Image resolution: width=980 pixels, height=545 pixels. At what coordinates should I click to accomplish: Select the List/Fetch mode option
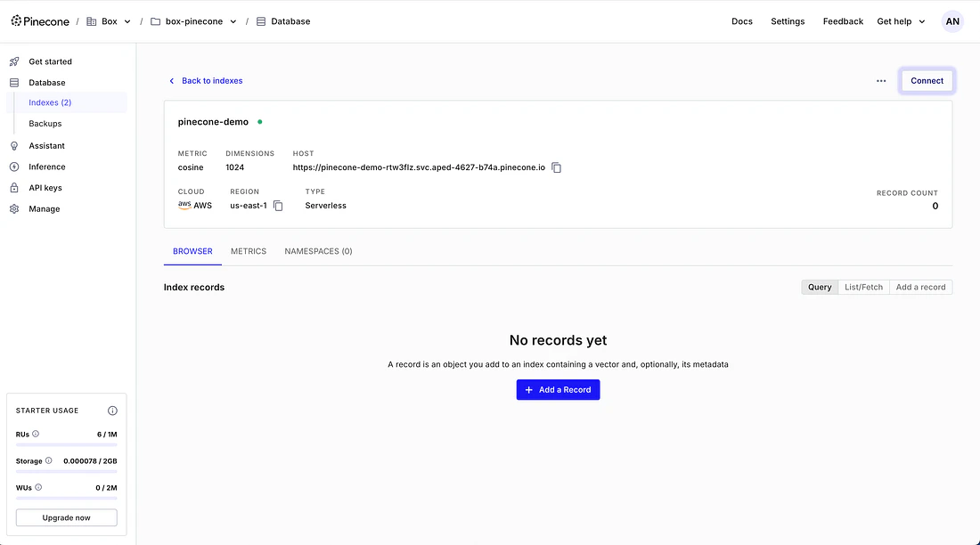click(864, 287)
